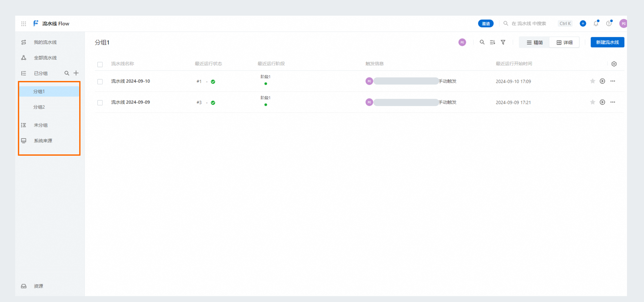Check the 流水线 2024-09-09 row checkbox
644x302 pixels.
tap(100, 102)
